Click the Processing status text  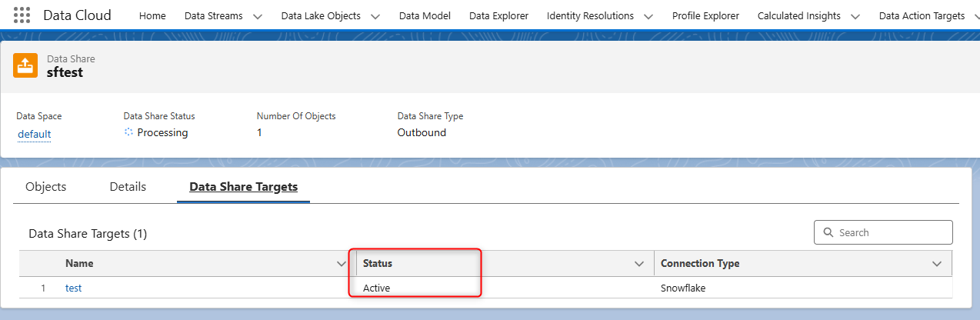162,132
